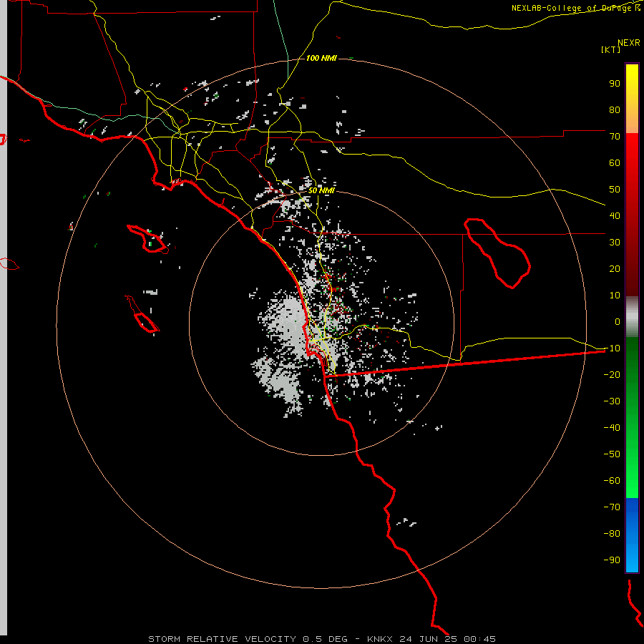Click the -70 value on the velocity scale
The image size is (644, 644).
pyautogui.click(x=612, y=507)
